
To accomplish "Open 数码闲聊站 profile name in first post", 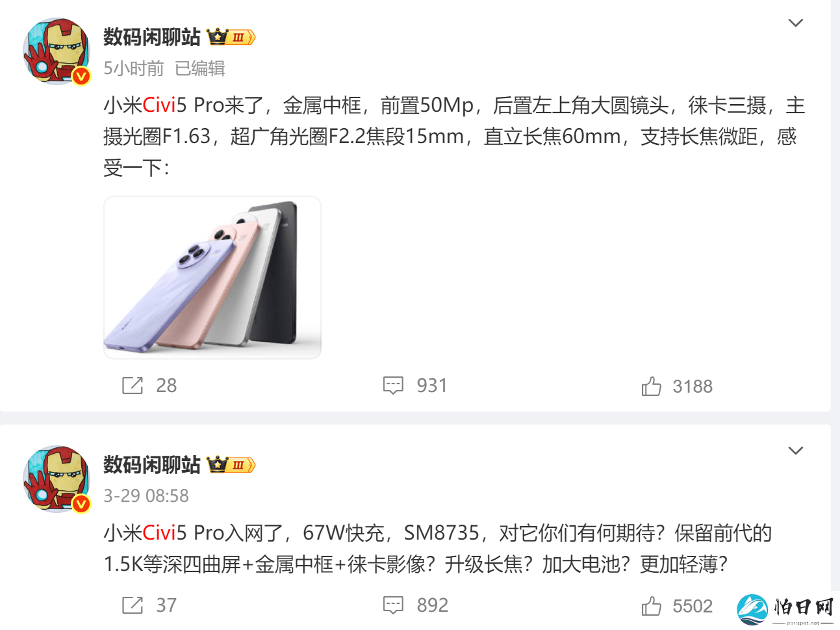I will [152, 37].
